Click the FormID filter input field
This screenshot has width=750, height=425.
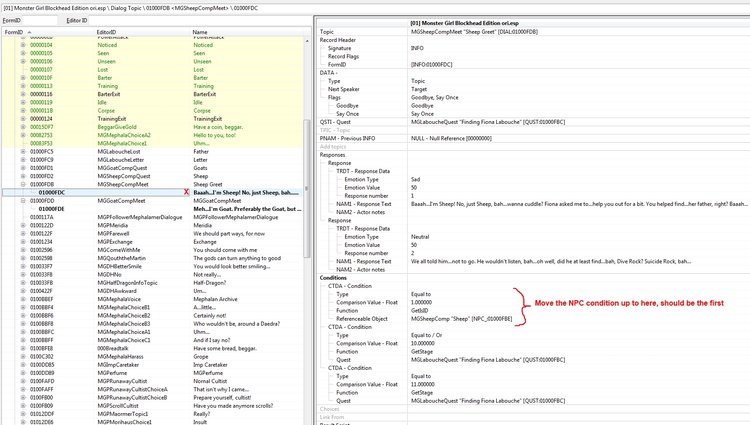(39, 21)
